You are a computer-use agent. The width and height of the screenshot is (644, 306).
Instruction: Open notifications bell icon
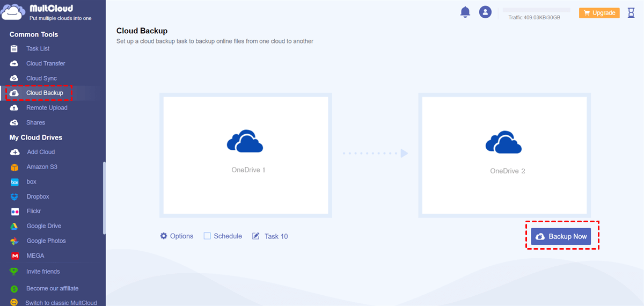(x=465, y=12)
